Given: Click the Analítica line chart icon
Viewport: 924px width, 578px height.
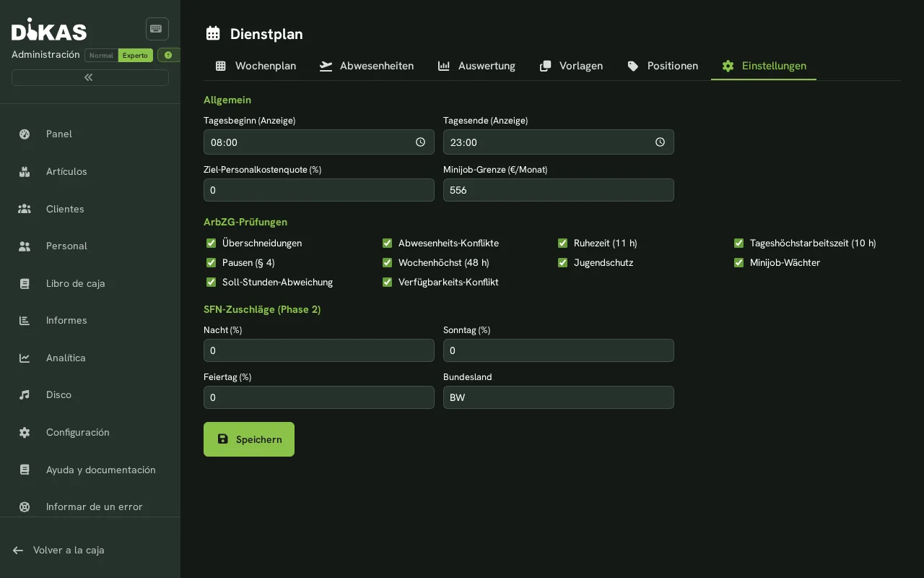Looking at the screenshot, I should (x=25, y=358).
